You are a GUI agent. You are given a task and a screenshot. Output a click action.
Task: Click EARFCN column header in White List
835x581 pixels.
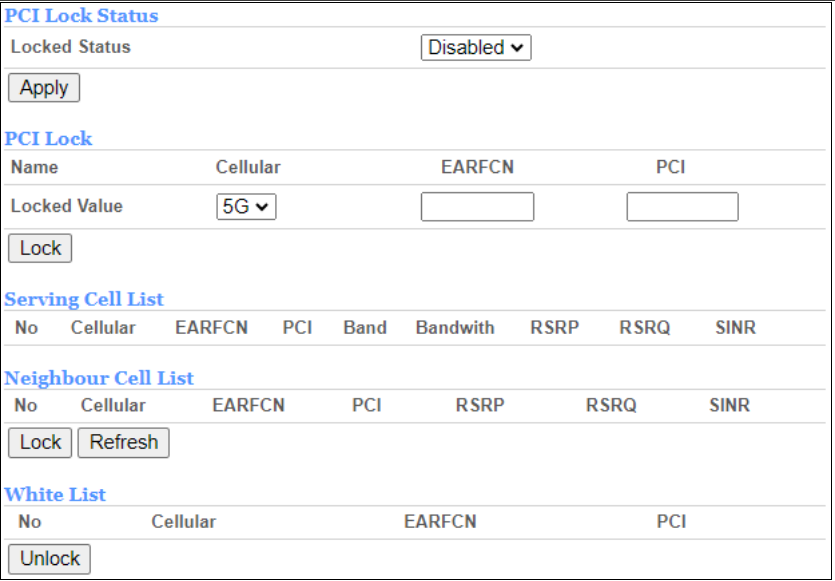(x=440, y=521)
